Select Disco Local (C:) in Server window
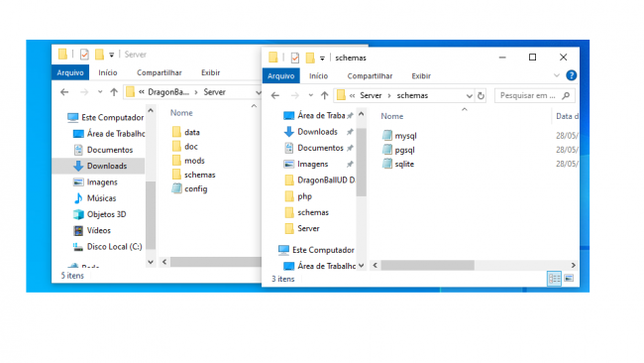644x363 pixels. coord(108,247)
